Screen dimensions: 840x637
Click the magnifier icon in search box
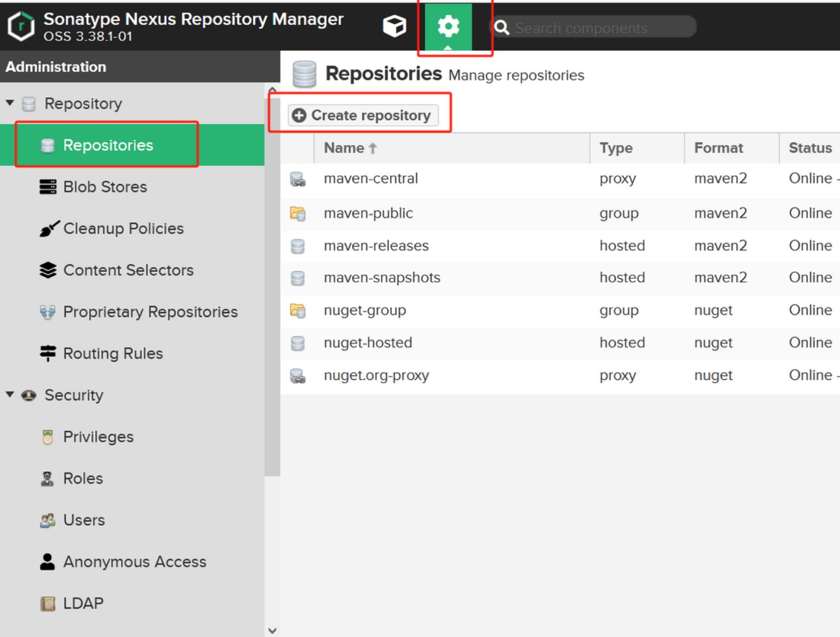pyautogui.click(x=502, y=28)
